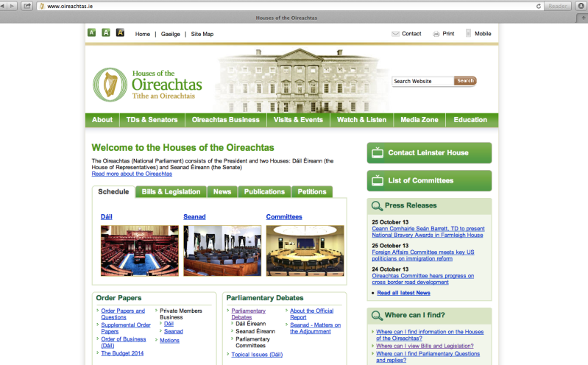
Task: Open the Motions link
Action: click(169, 341)
